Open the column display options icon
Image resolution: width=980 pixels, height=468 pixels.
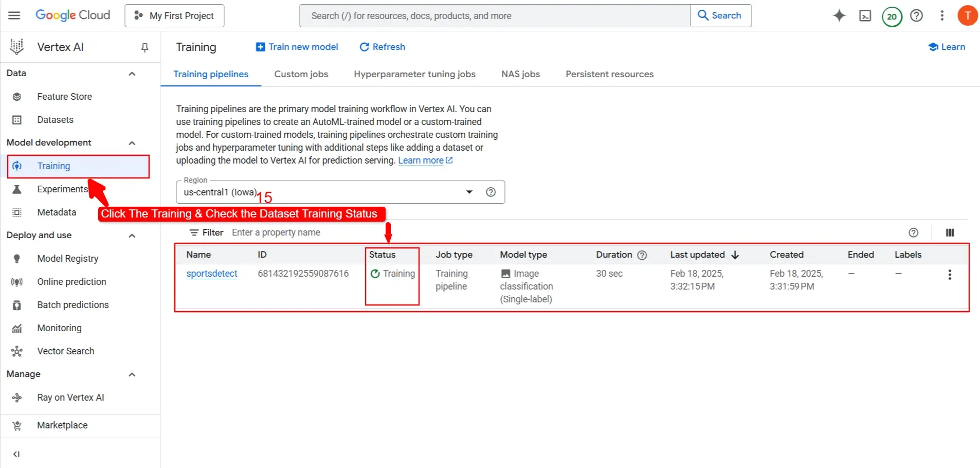point(950,232)
